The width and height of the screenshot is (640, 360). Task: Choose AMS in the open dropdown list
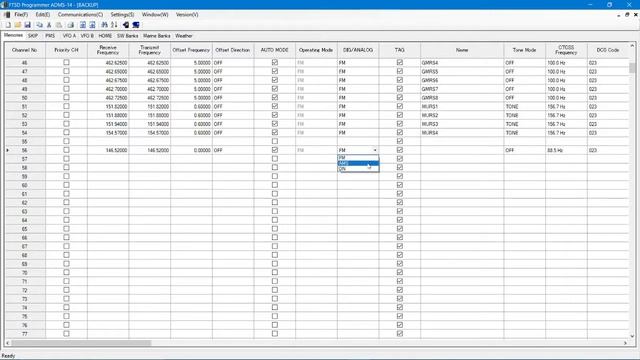click(358, 163)
